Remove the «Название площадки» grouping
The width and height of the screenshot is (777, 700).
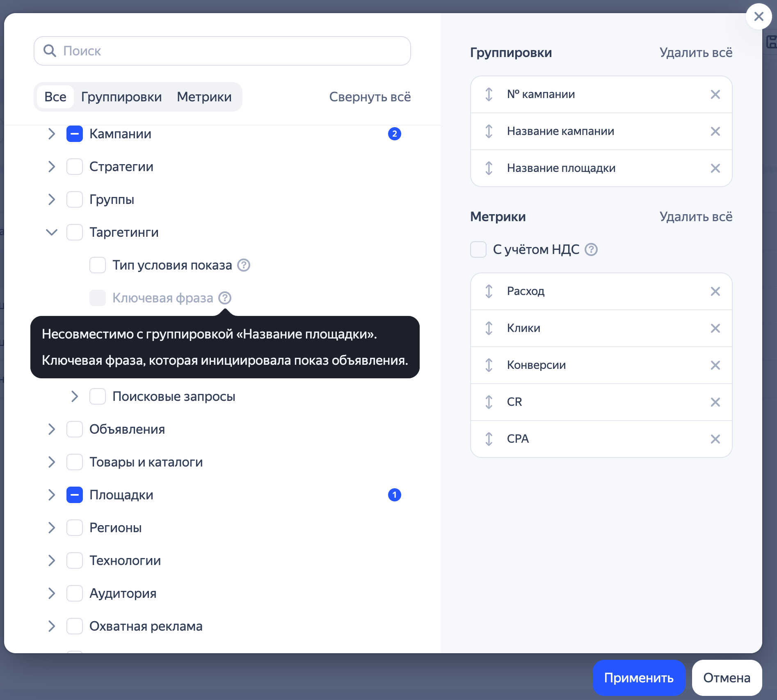(x=715, y=168)
